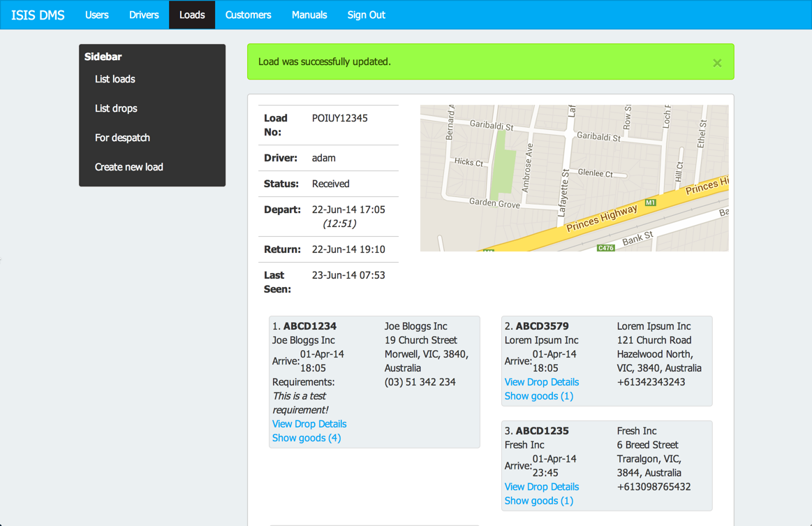Image resolution: width=812 pixels, height=526 pixels.
Task: Open the ISIS DMS home brand link
Action: (x=38, y=15)
